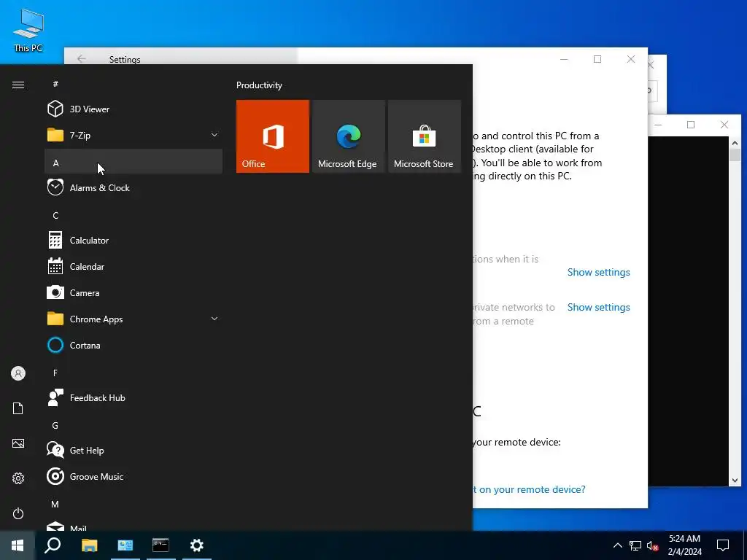Jump to letter A section header
This screenshot has width=747, height=560.
coord(133,161)
